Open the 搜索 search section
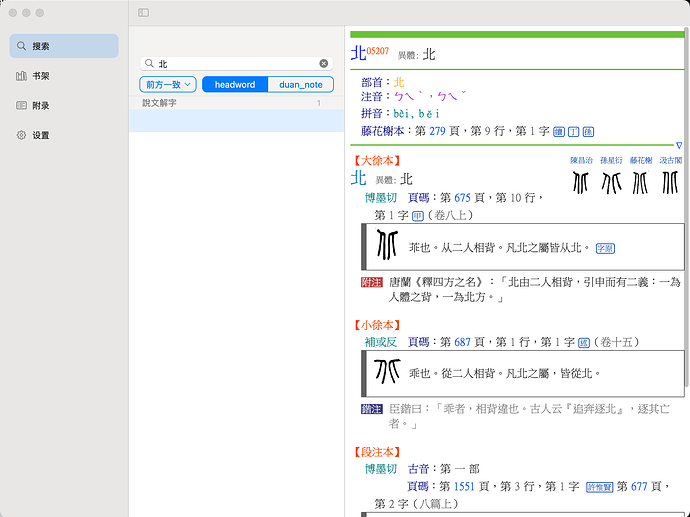Screen dimensions: 690x517 pyautogui.click(x=64, y=46)
